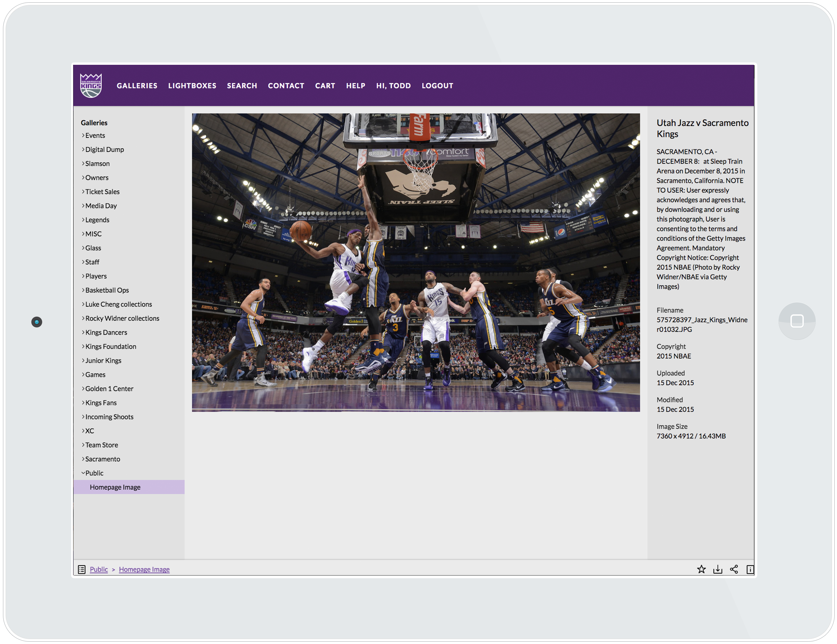Click the Homepage Image breadcrumb link

pos(144,569)
